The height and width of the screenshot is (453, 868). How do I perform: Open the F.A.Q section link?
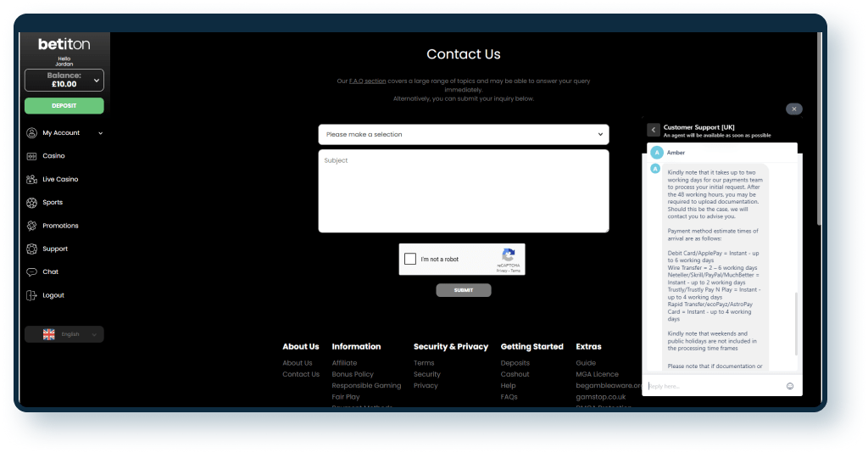(367, 81)
